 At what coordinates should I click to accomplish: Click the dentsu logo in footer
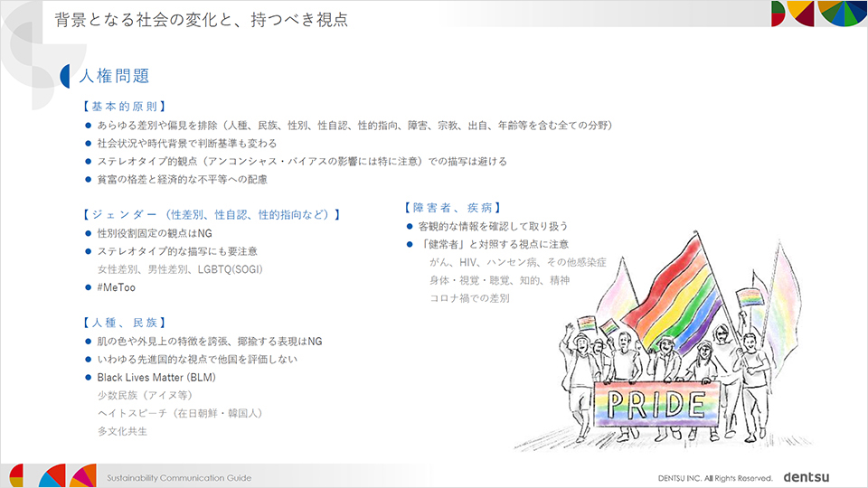[x=807, y=476]
